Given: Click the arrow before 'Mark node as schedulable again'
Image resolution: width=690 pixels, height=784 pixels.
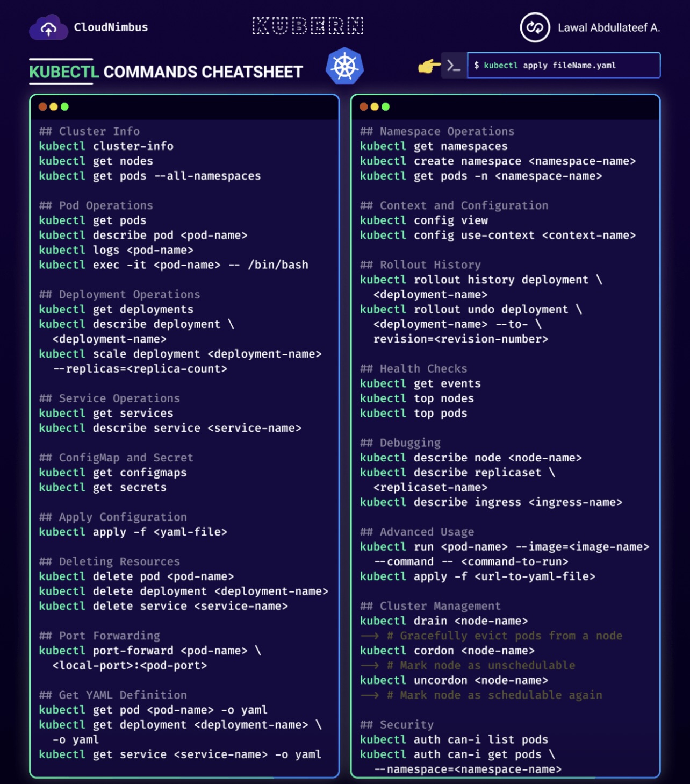Looking at the screenshot, I should 370,695.
